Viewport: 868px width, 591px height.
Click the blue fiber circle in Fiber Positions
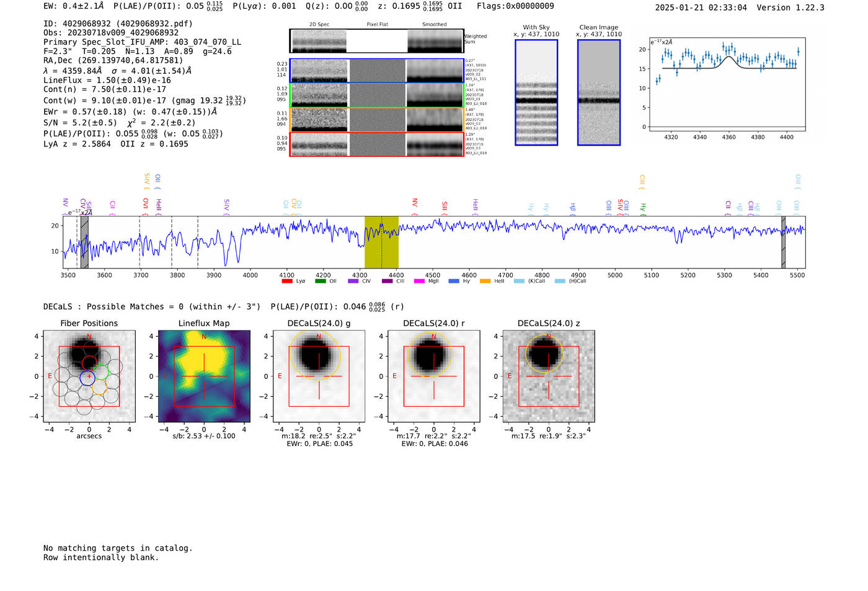point(87,378)
